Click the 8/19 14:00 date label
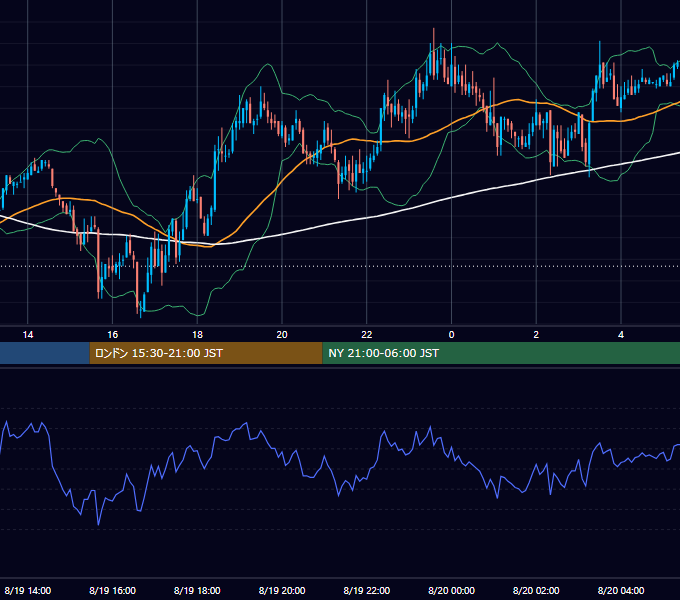The width and height of the screenshot is (680, 600). pos(28,590)
